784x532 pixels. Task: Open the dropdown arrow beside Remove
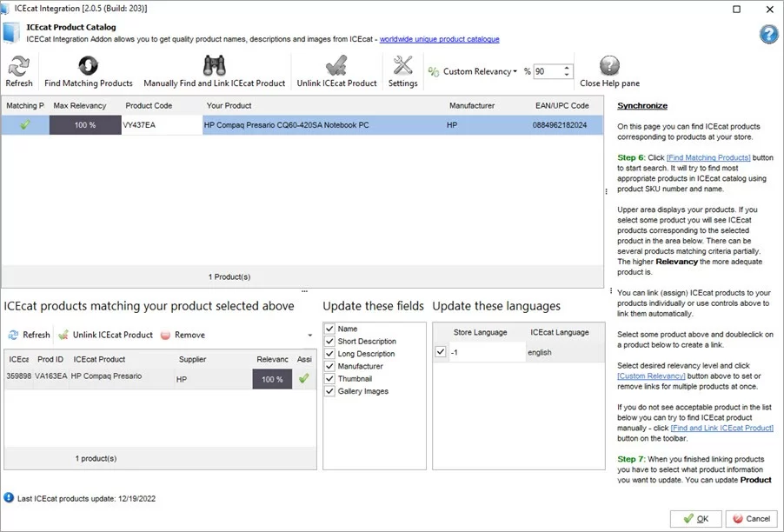(x=309, y=335)
